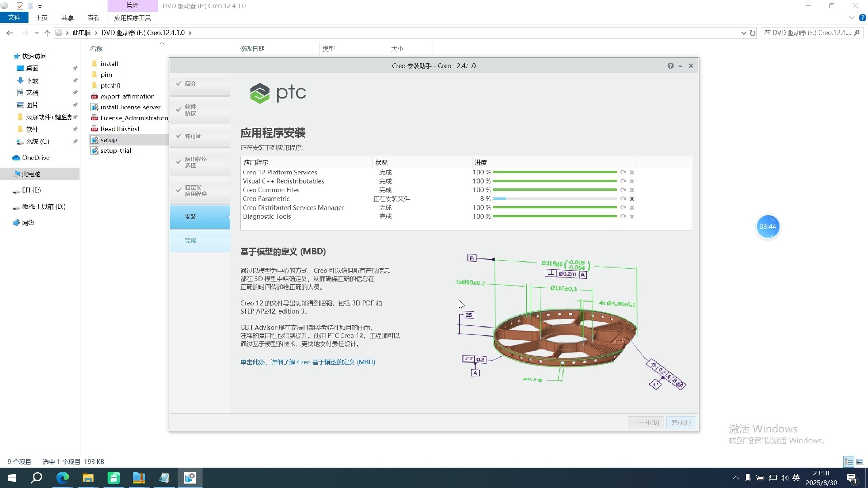Switch to Creo installer taskbar icon
The width and height of the screenshot is (868, 488).
tap(190, 478)
